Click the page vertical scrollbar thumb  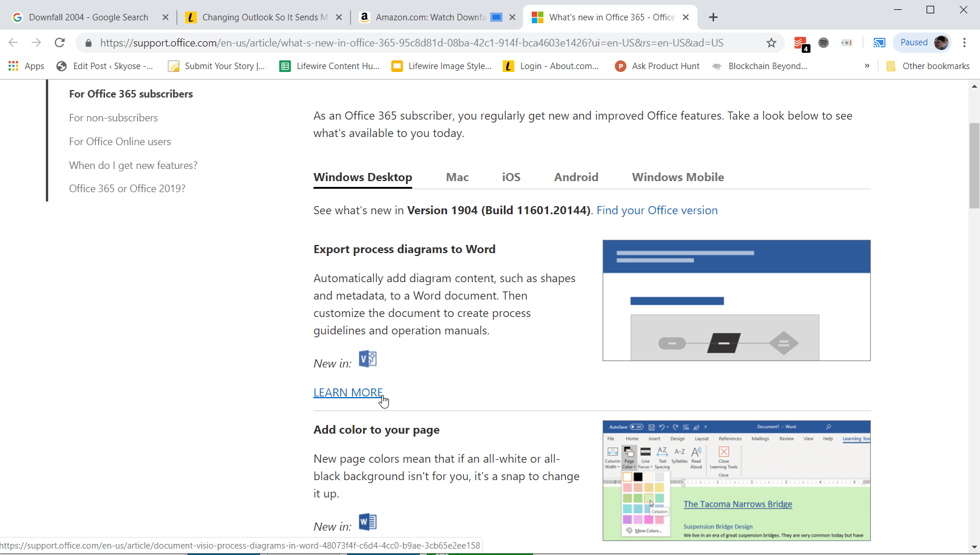point(974,165)
